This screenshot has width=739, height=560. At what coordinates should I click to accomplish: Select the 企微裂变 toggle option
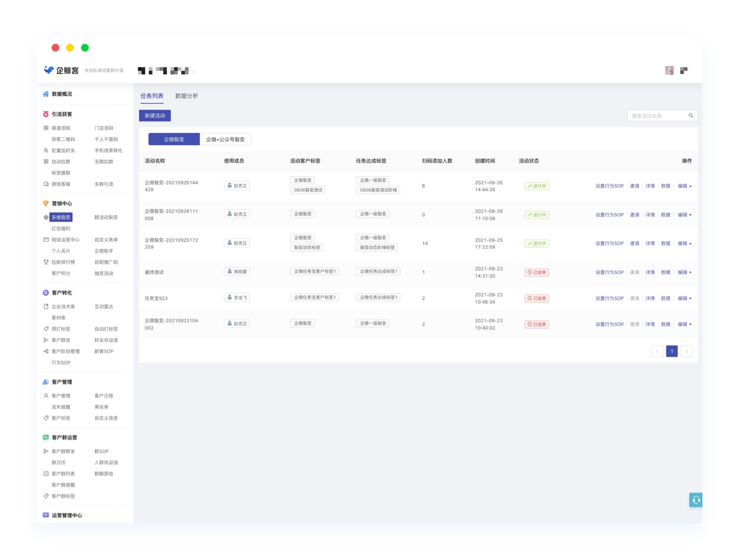174,139
